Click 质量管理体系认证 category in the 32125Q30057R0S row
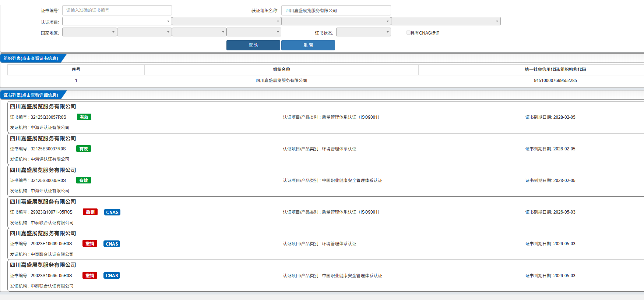Image resolution: width=644 pixels, height=300 pixels. (x=351, y=117)
